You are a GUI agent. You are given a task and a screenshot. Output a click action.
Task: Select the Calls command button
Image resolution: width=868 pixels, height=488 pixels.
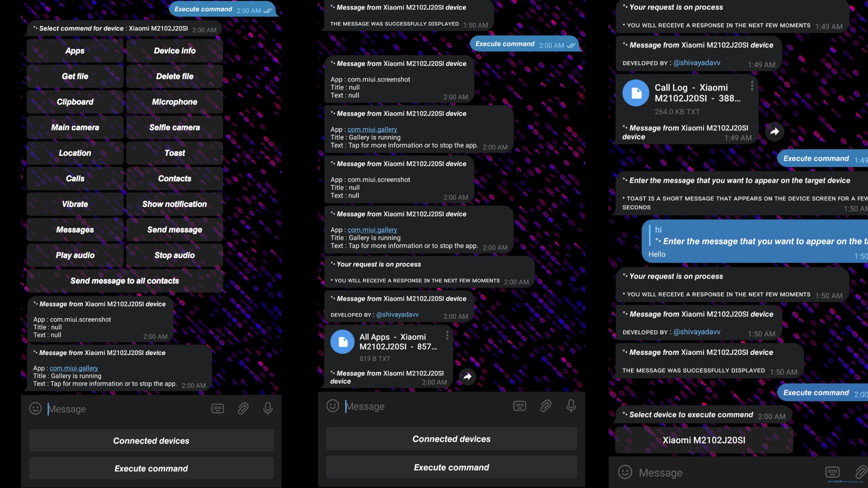[75, 178]
